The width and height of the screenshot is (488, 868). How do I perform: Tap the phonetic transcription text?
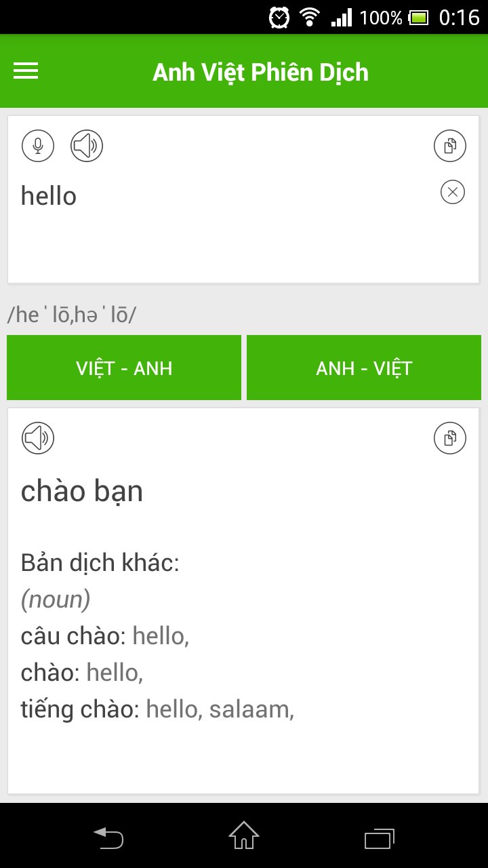pos(71,315)
